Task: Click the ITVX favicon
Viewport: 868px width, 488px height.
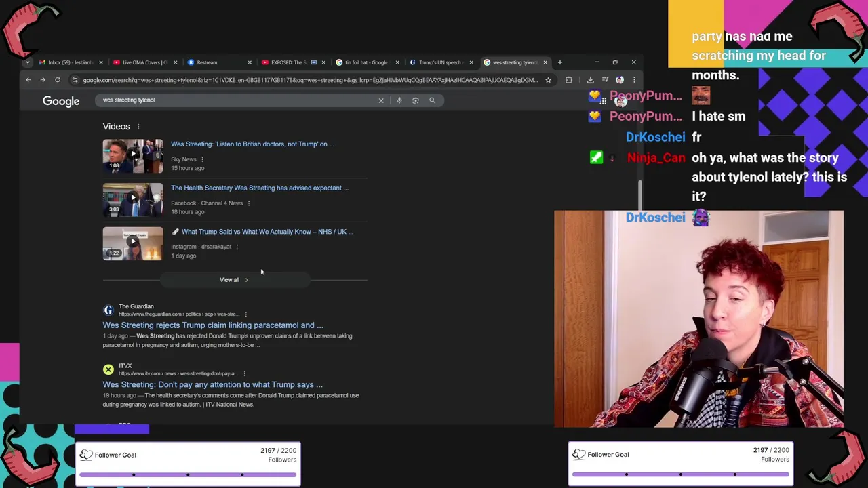Action: (108, 369)
